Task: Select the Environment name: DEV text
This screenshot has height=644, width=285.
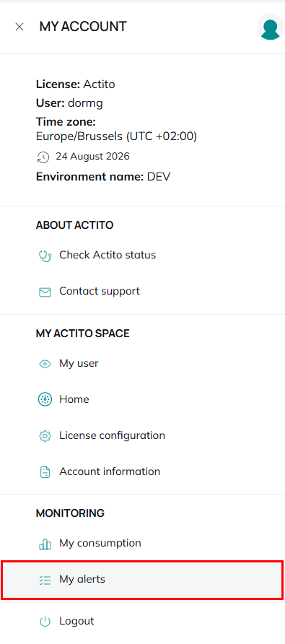Action: [x=103, y=177]
